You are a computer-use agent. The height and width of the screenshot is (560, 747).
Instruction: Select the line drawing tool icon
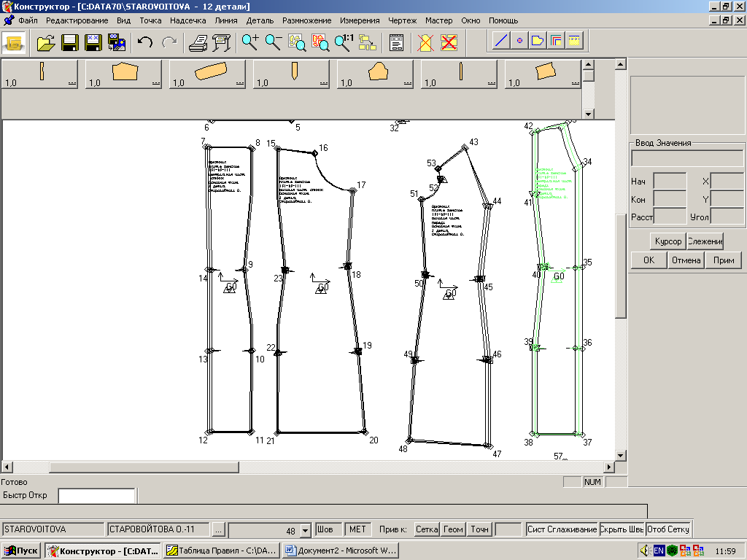501,41
